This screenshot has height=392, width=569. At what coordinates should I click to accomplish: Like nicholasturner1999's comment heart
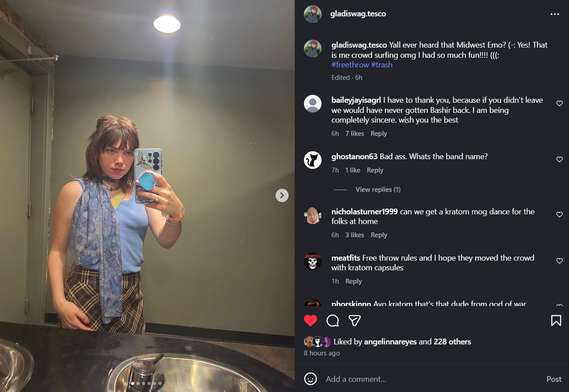click(x=559, y=215)
